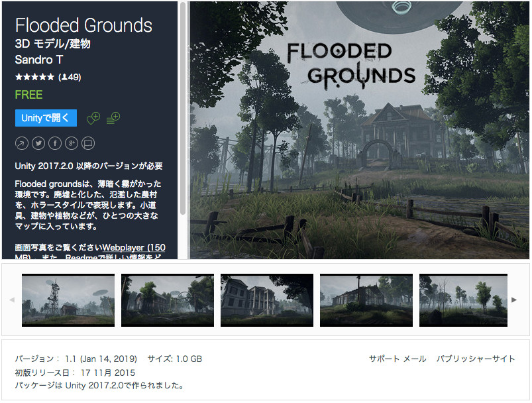Click the share arrow icon
532x403 pixels.
tap(22, 143)
